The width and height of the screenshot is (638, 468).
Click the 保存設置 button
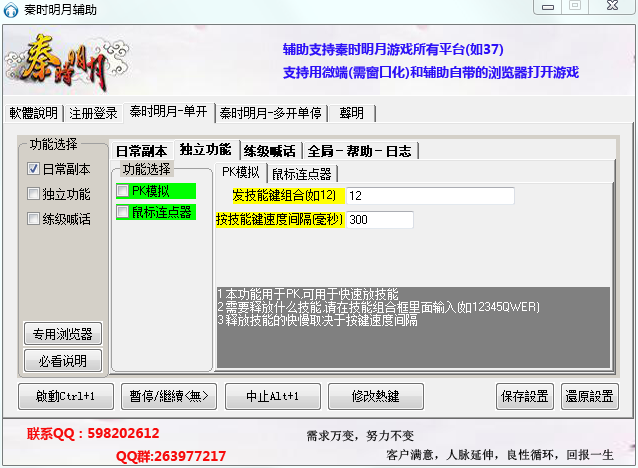(x=524, y=396)
